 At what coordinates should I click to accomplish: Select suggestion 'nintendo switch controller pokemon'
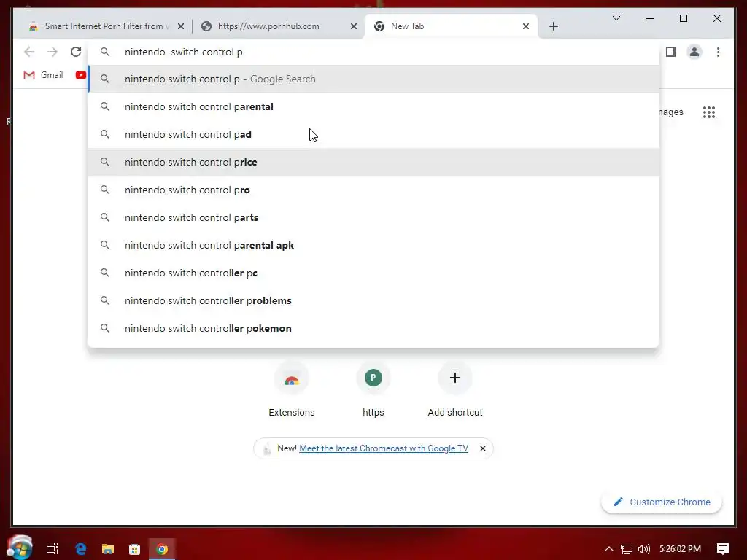pyautogui.click(x=373, y=328)
